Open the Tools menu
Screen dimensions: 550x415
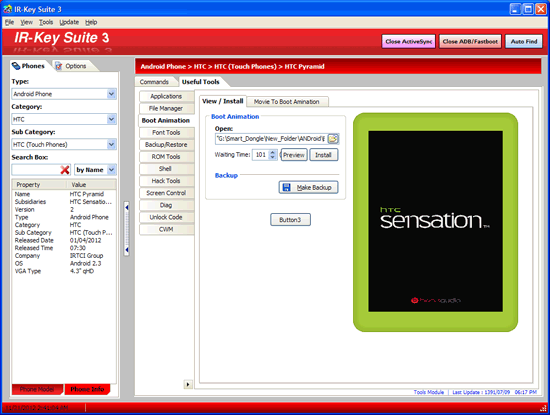click(x=46, y=22)
